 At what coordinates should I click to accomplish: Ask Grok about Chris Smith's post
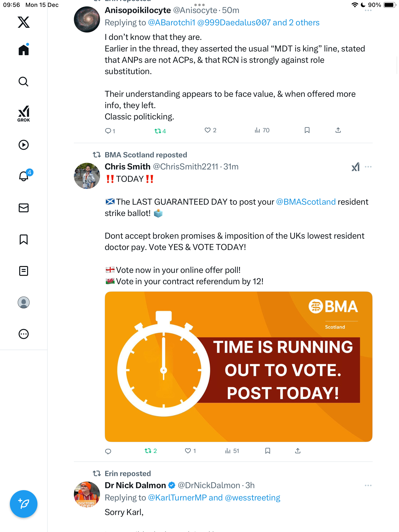(x=355, y=167)
